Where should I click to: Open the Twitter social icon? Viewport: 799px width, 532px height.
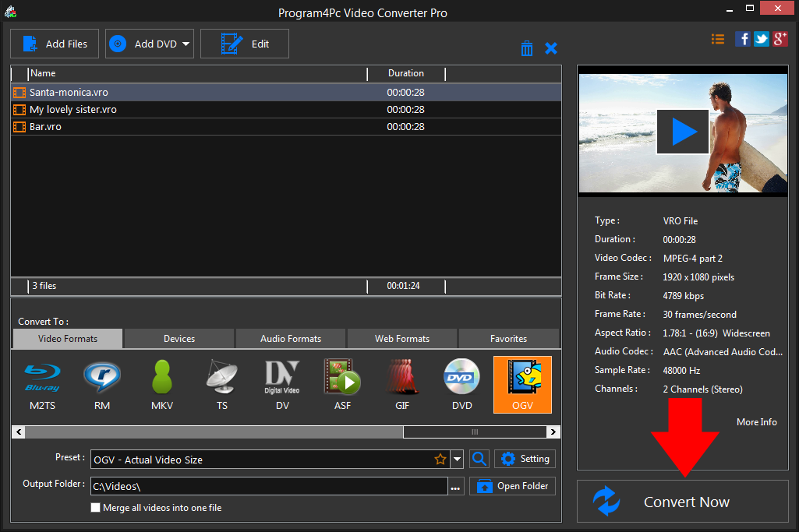pyautogui.click(x=762, y=39)
